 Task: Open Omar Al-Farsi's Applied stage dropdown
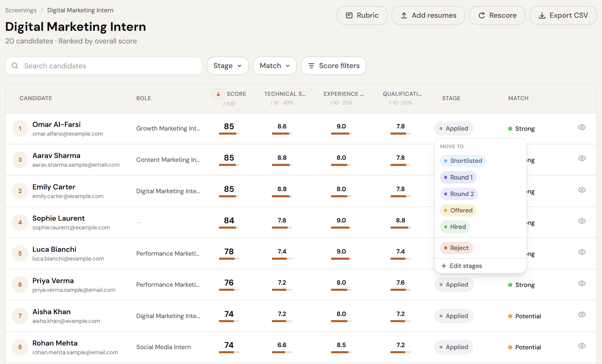tap(454, 128)
